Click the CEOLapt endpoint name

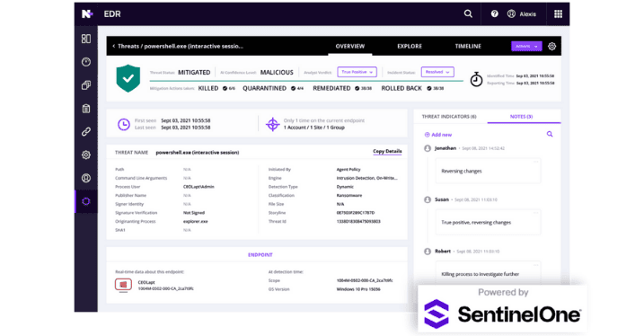pyautogui.click(x=146, y=283)
